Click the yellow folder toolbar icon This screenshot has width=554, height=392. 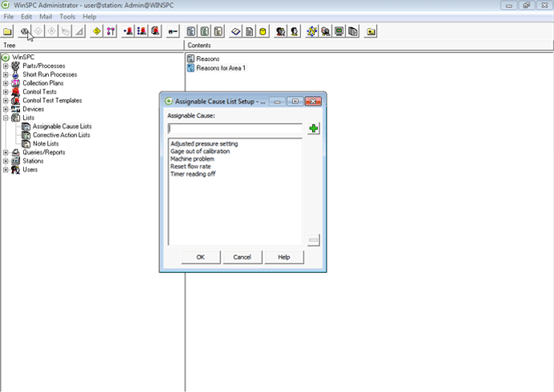pyautogui.click(x=8, y=32)
